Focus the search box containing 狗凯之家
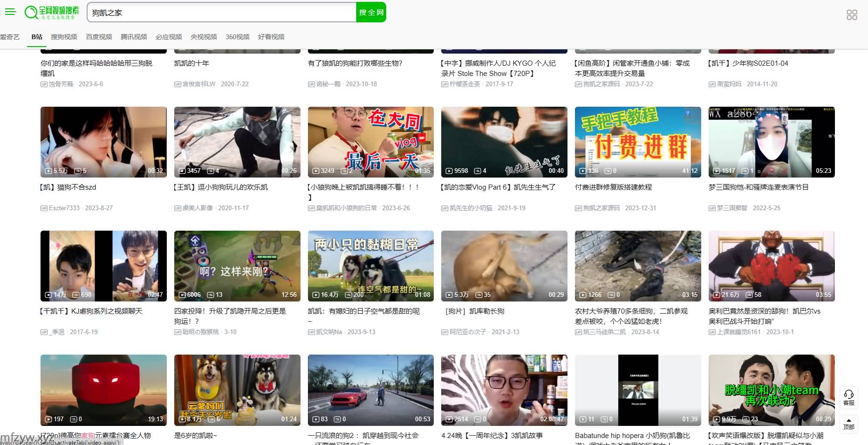868x445 pixels. tap(221, 13)
